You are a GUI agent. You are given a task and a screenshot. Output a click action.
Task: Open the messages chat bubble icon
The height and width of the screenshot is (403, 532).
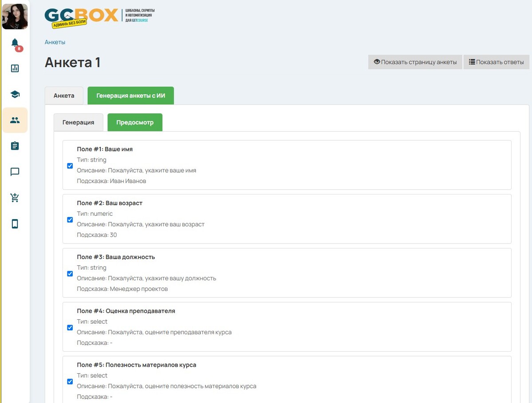click(15, 172)
